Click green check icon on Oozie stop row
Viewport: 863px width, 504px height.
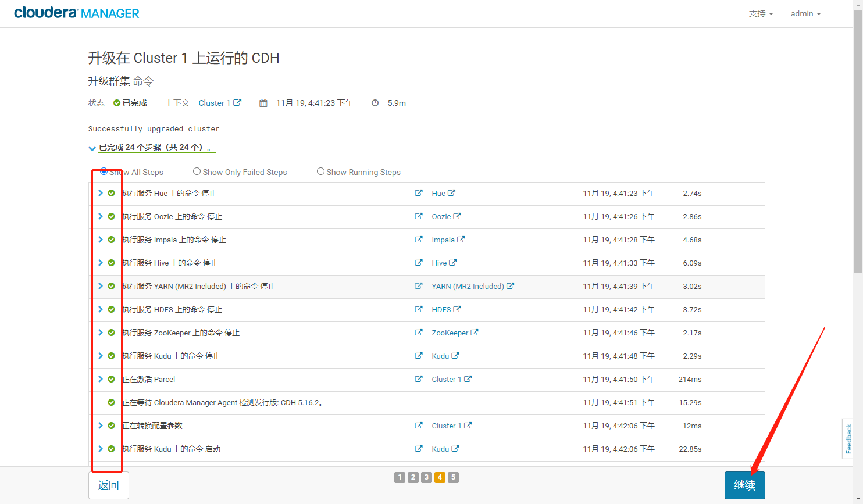click(112, 216)
